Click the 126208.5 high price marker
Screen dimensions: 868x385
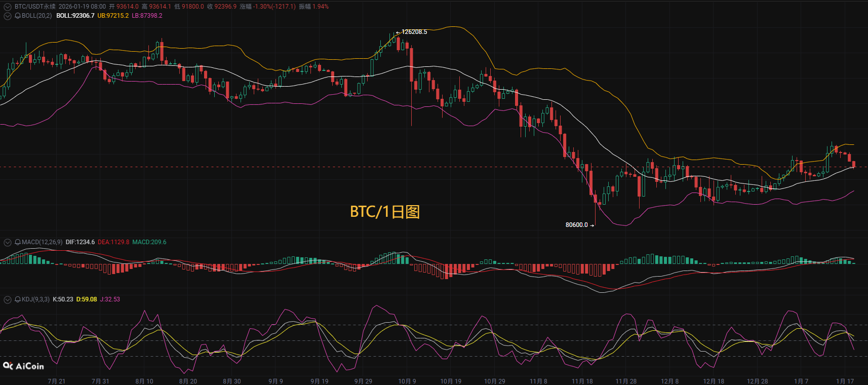point(414,32)
